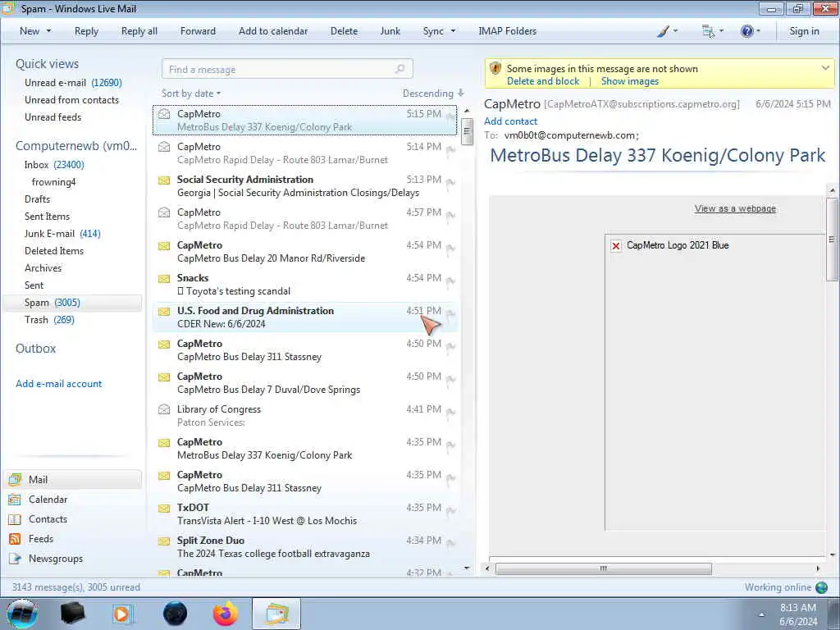Click the dark round globe taskbar icon
The width and height of the screenshot is (840, 630).
point(176,614)
